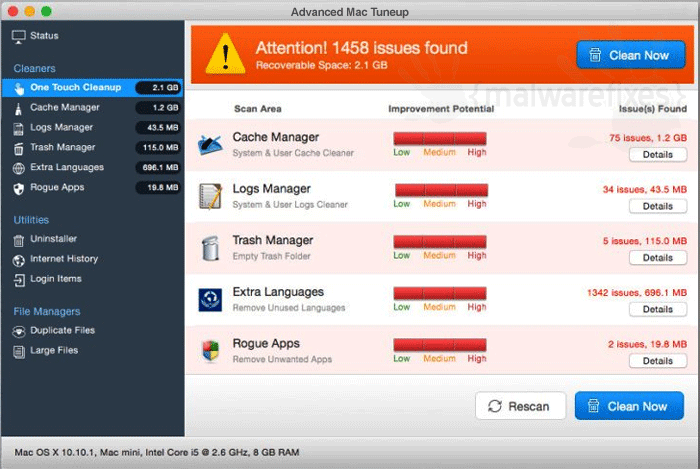Open Details for Extra Languages
Image resolution: width=700 pixels, height=469 pixels.
(658, 310)
